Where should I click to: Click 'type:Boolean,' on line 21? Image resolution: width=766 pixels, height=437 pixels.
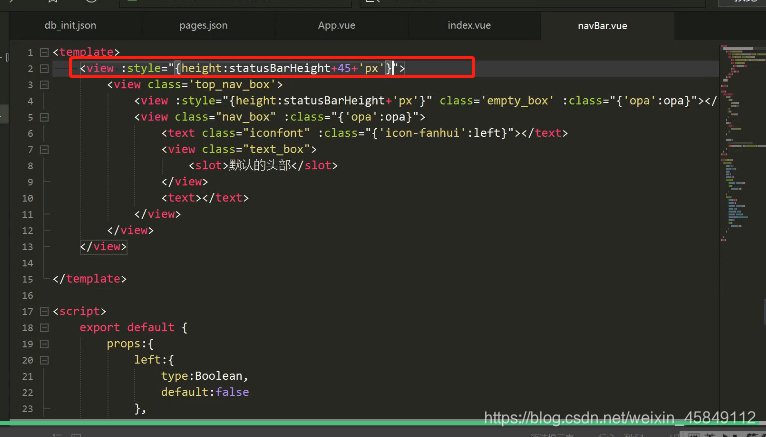click(x=205, y=376)
